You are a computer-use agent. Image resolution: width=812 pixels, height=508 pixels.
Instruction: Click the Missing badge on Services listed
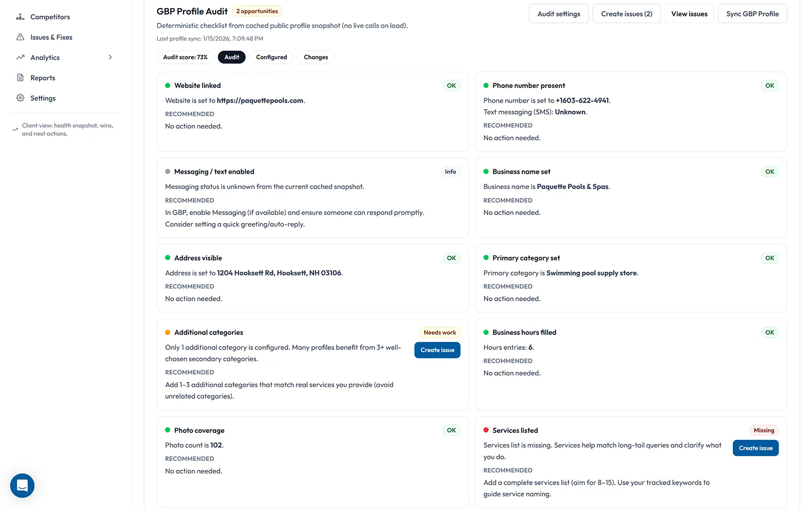coord(763,430)
